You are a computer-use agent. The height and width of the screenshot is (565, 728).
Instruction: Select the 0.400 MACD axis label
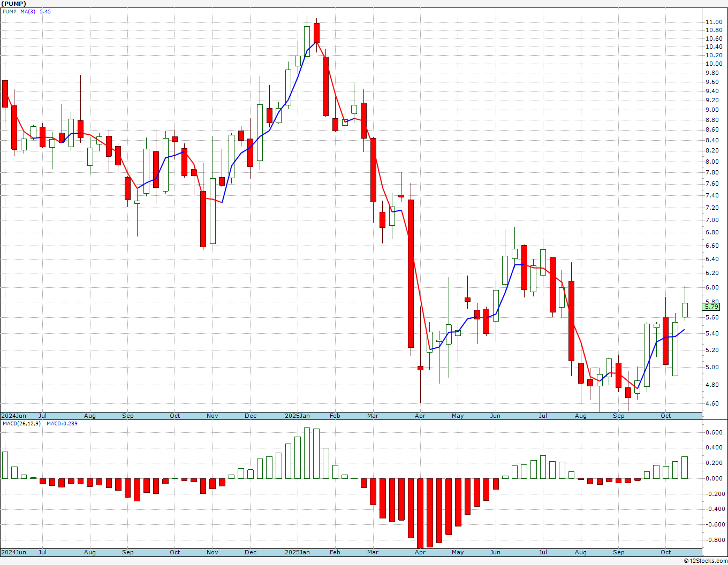(714, 448)
